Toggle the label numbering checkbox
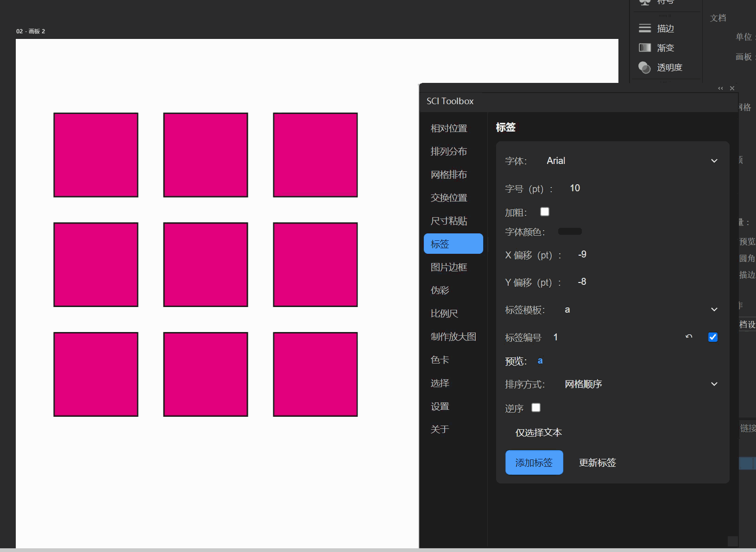 (x=713, y=337)
